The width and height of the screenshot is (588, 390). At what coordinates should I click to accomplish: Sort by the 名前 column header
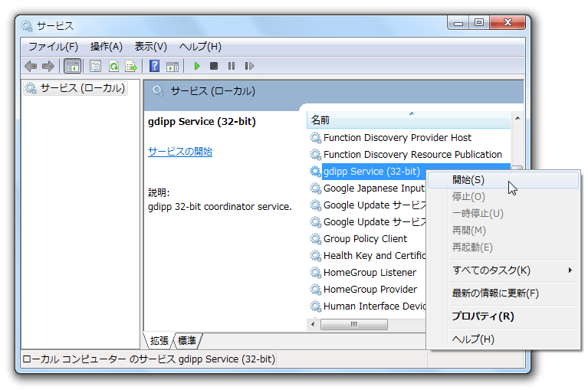[x=409, y=120]
